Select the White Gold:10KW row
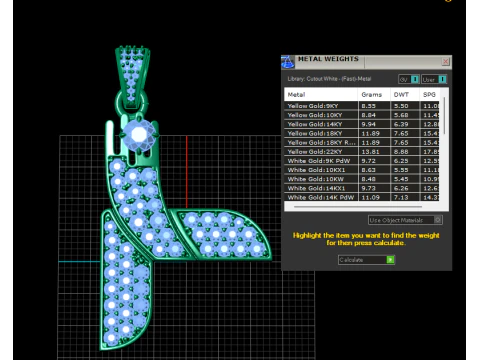480x360 pixels. (363, 179)
